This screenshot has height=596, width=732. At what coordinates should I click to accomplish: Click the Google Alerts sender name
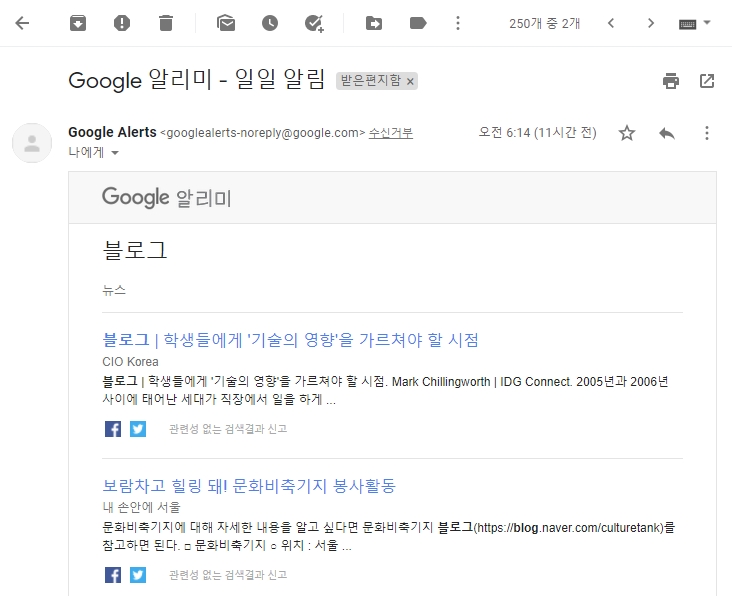click(113, 132)
